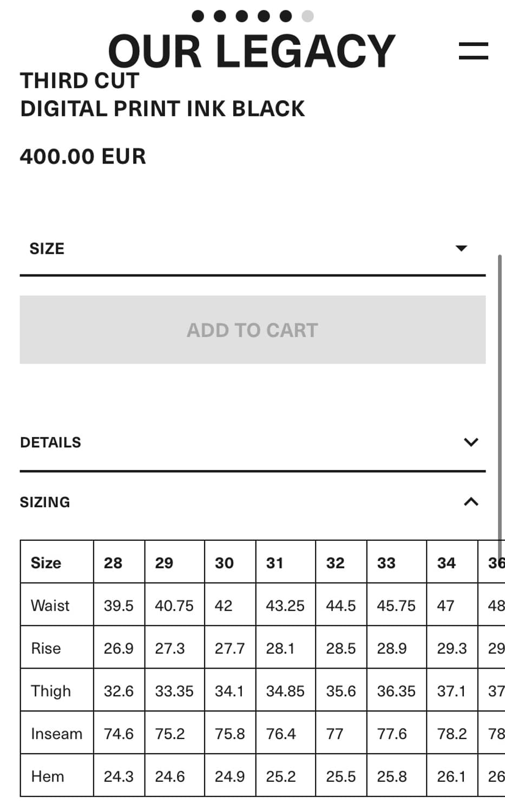
Task: Expand the DETAILS section chevron
Action: click(471, 442)
